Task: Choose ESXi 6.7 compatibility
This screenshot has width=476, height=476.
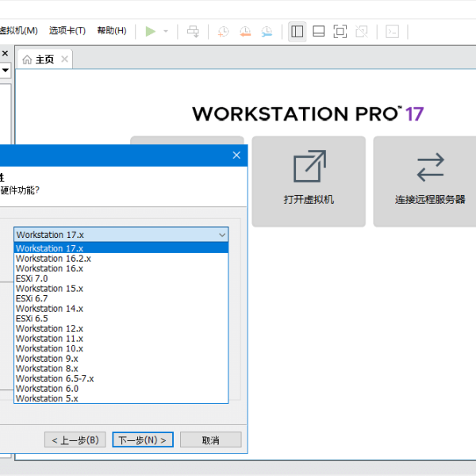Action: click(x=121, y=298)
